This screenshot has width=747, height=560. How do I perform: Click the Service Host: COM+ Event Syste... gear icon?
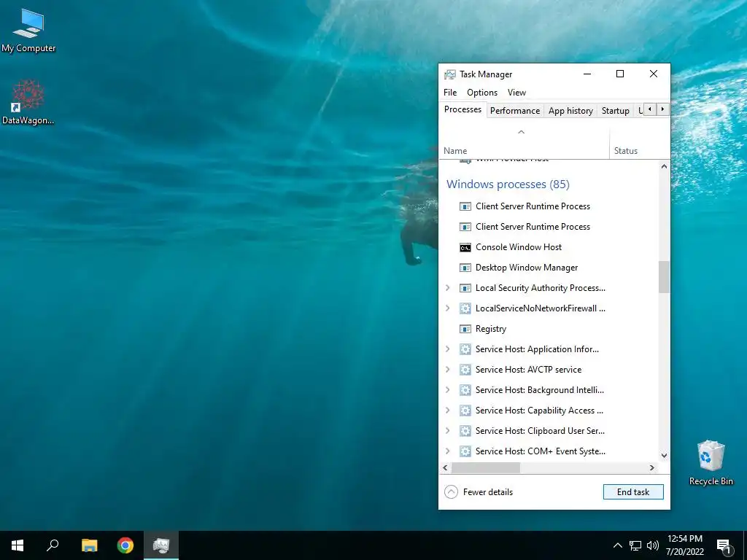pos(465,451)
